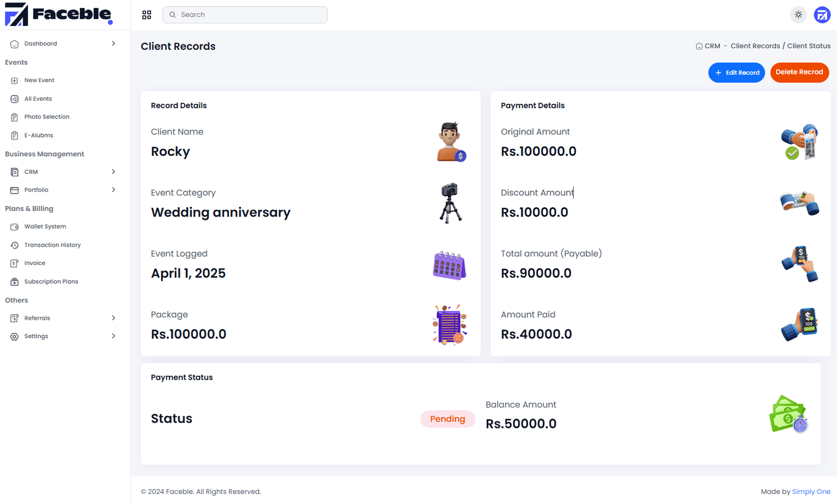Image resolution: width=837 pixels, height=504 pixels.
Task: Click the Faceble logo
Action: pyautogui.click(x=59, y=15)
